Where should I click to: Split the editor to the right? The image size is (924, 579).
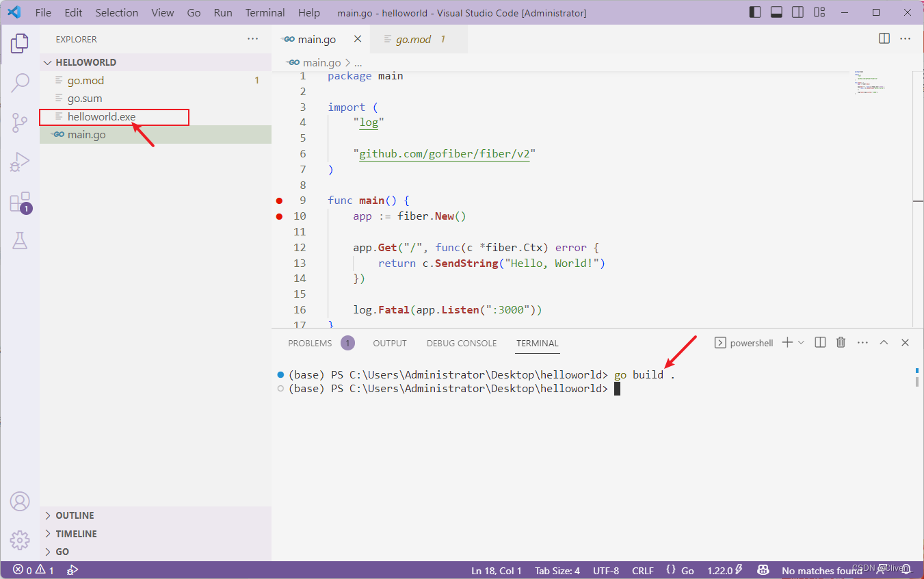point(884,39)
